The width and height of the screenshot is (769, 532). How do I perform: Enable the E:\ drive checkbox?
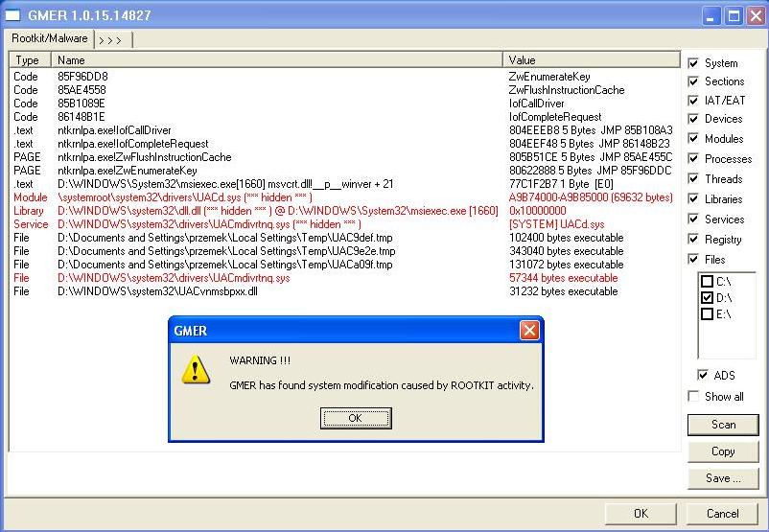tap(707, 313)
